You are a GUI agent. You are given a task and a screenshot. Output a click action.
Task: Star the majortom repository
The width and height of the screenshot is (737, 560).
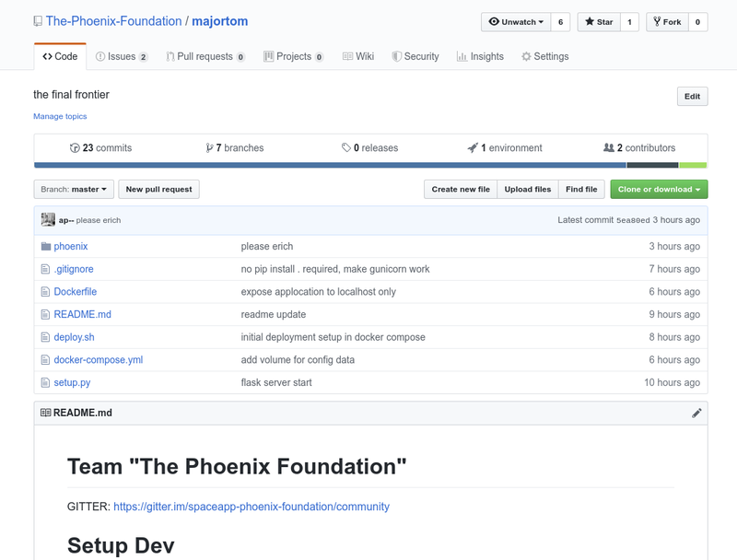pyautogui.click(x=599, y=22)
